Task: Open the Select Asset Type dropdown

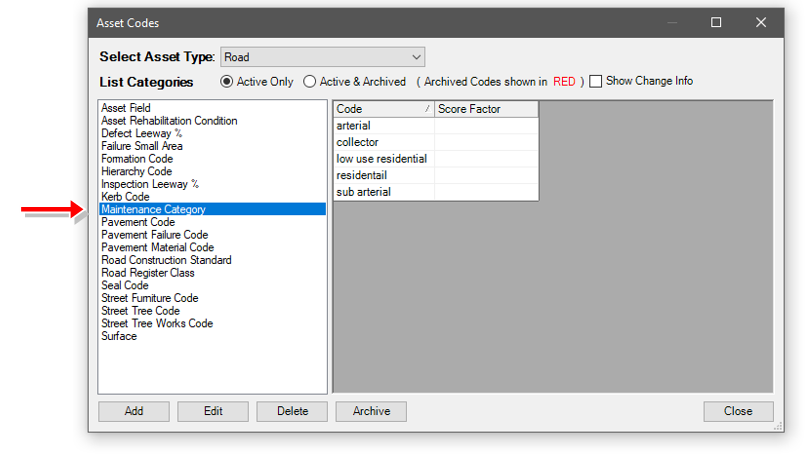Action: point(322,57)
